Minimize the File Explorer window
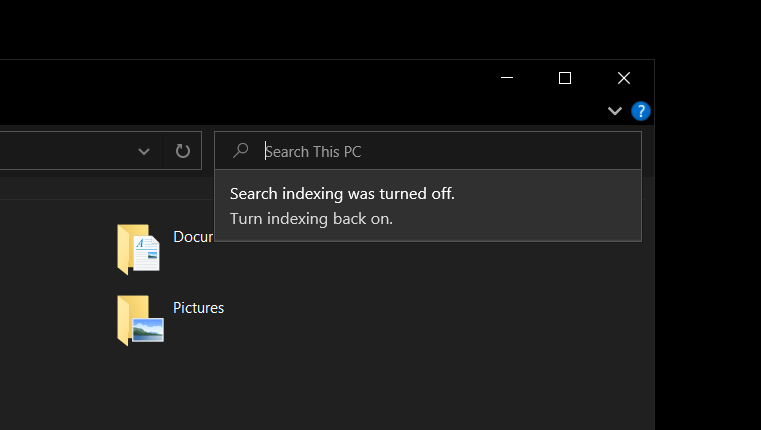761x430 pixels. [508, 78]
